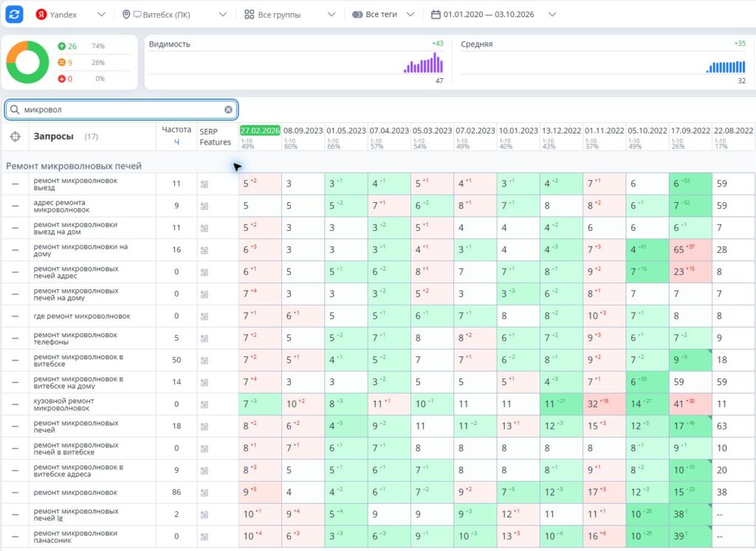Image resolution: width=756 pixels, height=551 pixels.
Task: Click the dash marker of ремонт микроволновки панасоник row
Action: [16, 536]
